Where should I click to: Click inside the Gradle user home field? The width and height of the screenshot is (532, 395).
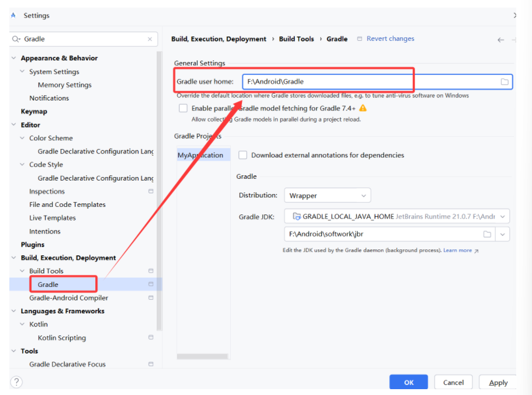pyautogui.click(x=377, y=82)
